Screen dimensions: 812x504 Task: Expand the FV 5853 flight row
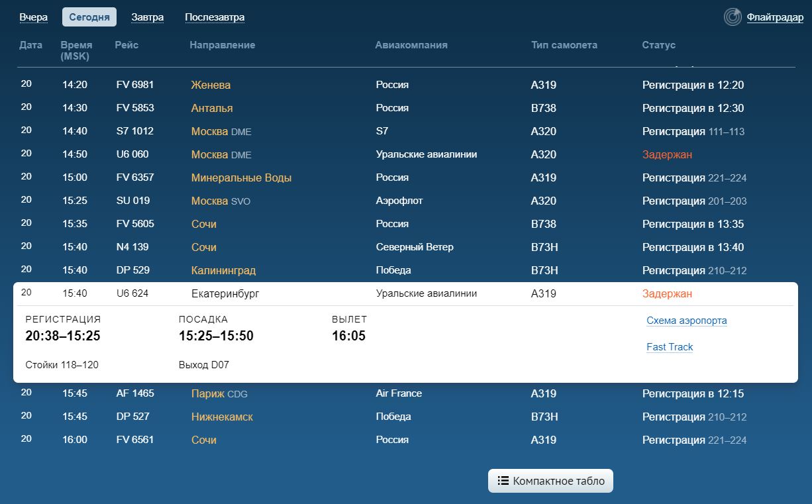405,108
